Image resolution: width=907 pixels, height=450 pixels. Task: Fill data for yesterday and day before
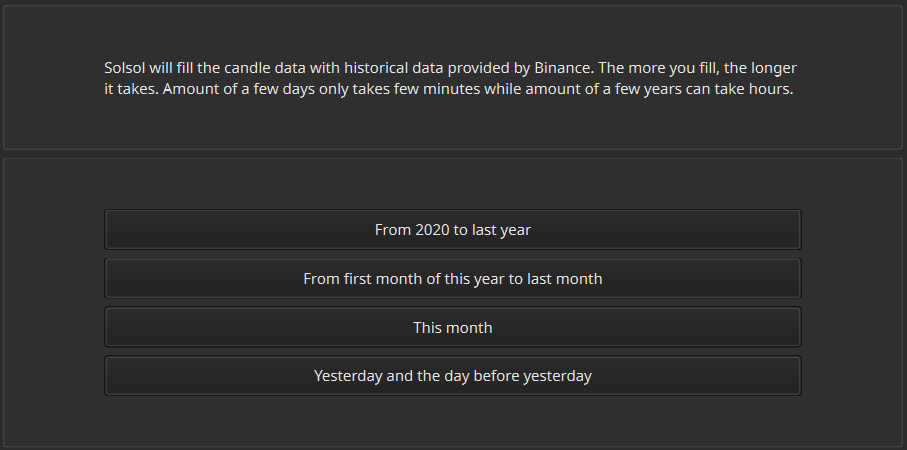pyautogui.click(x=452, y=377)
